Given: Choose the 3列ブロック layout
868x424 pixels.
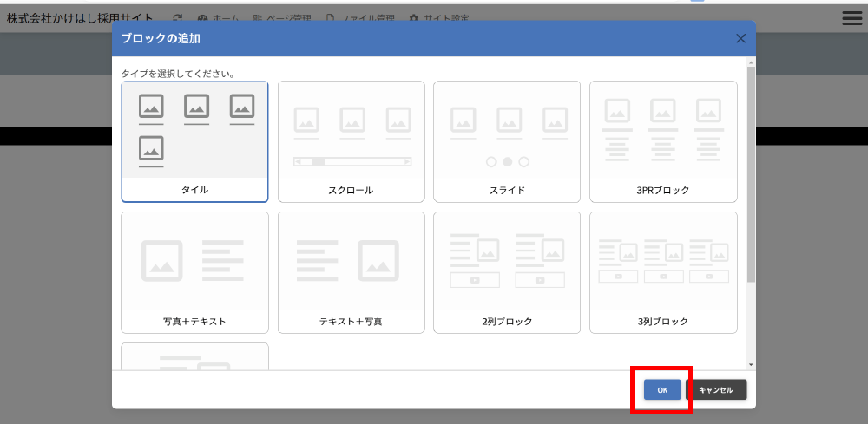Looking at the screenshot, I should (x=663, y=272).
